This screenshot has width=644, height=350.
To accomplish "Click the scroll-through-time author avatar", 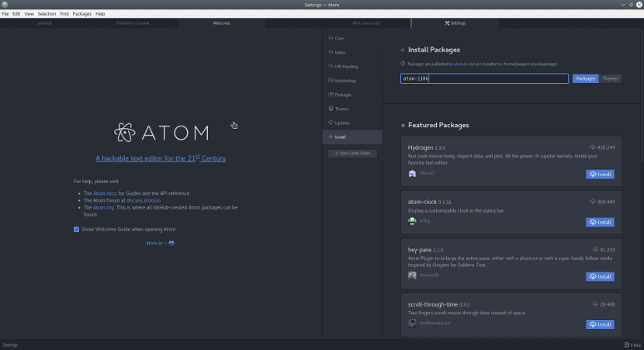I will [412, 324].
